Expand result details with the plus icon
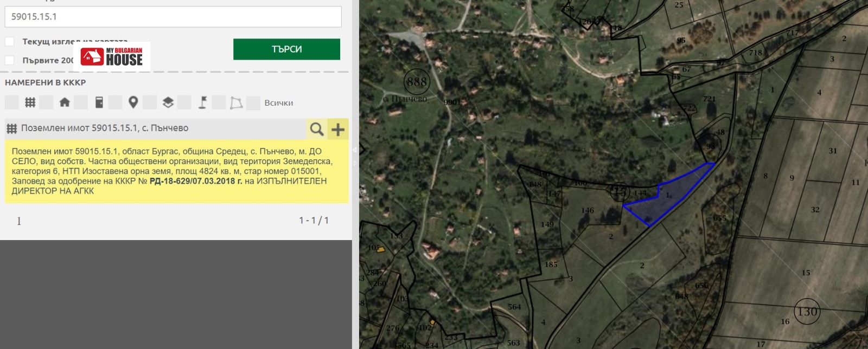 [x=338, y=129]
